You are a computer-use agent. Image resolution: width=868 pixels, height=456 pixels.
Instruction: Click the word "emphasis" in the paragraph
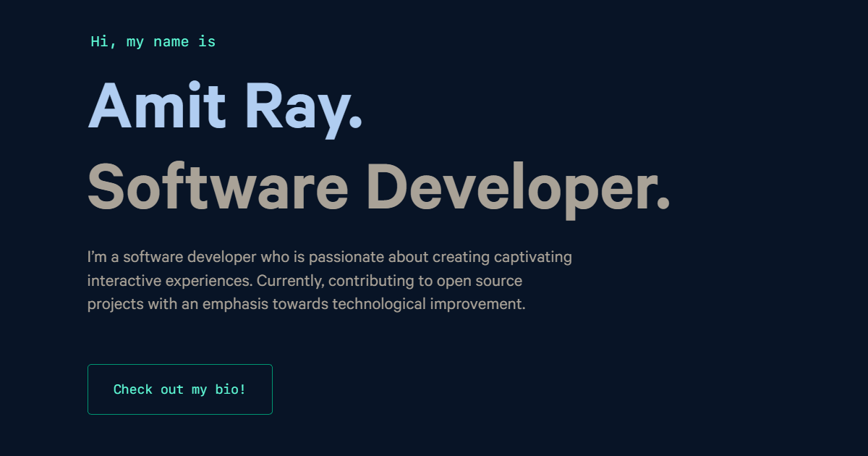point(235,304)
